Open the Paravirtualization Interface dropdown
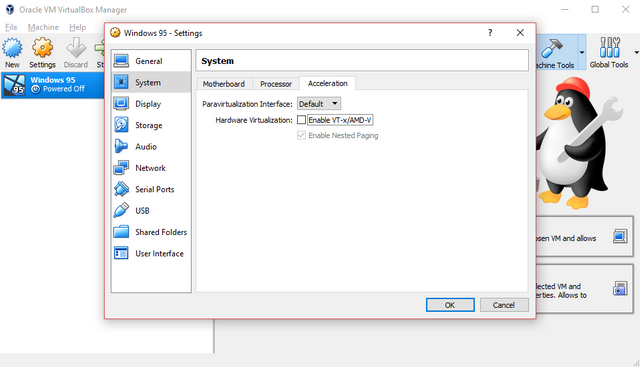Viewport: 640px width, 367px height. (x=319, y=104)
